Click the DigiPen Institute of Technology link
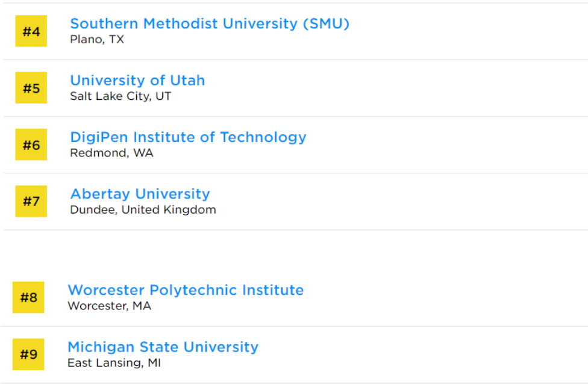588x384 pixels. [188, 137]
